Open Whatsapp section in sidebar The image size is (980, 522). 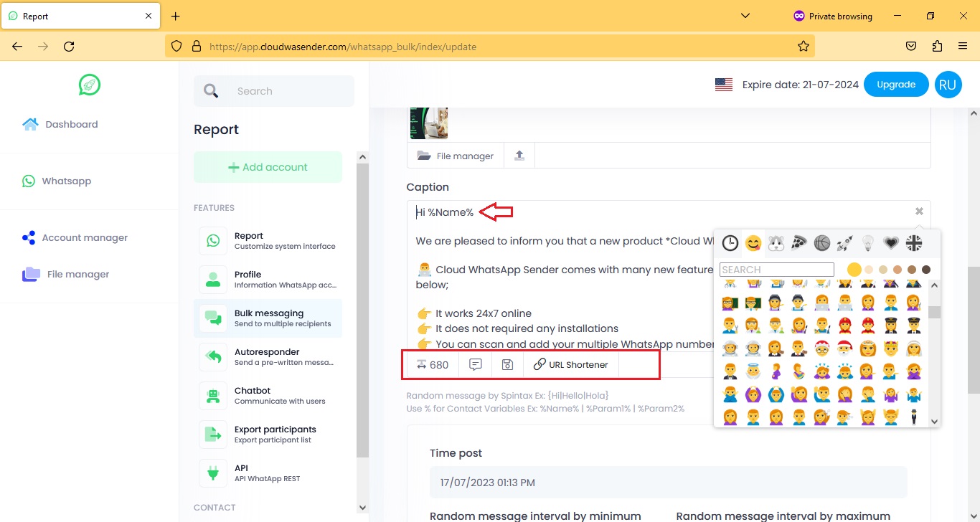tap(57, 181)
